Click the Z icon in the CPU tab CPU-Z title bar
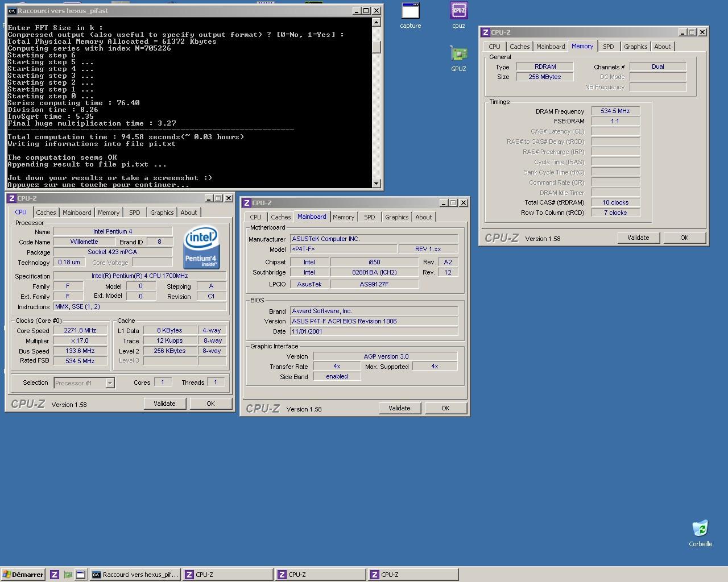The width and height of the screenshot is (728, 582). tap(12, 198)
